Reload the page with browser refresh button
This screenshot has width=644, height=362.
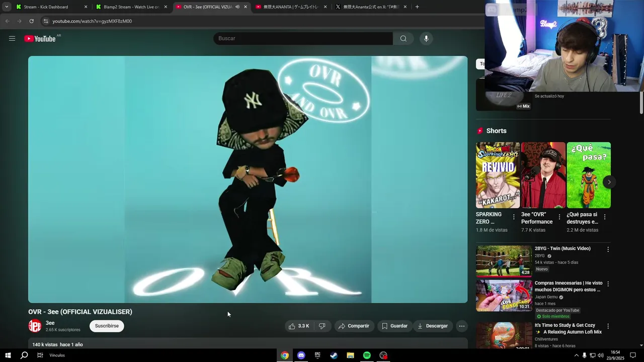31,21
